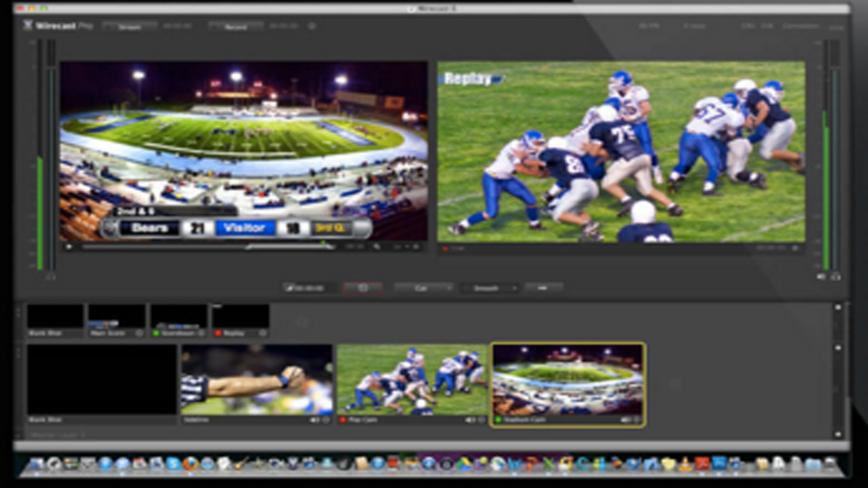Play the preview with the play button
The width and height of the screenshot is (868, 488).
69,247
